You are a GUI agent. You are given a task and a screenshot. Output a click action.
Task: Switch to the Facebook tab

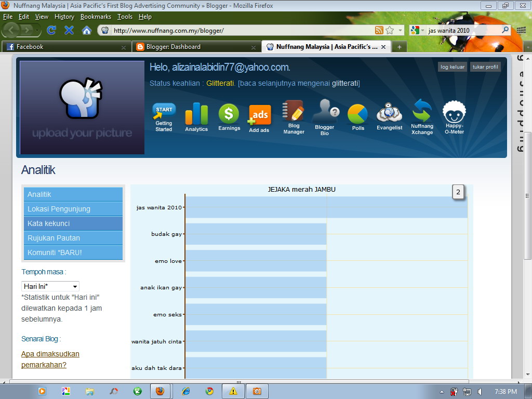[66, 47]
